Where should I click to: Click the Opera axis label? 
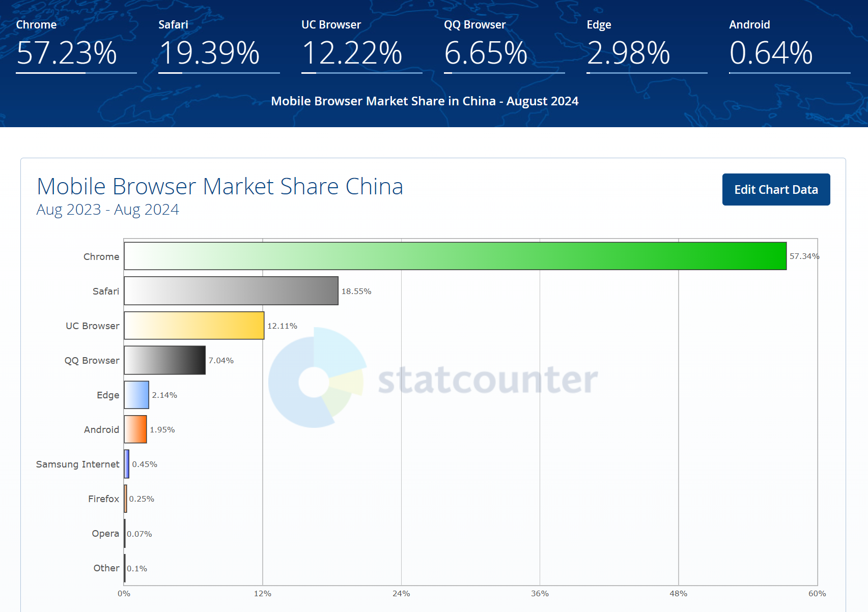105,534
